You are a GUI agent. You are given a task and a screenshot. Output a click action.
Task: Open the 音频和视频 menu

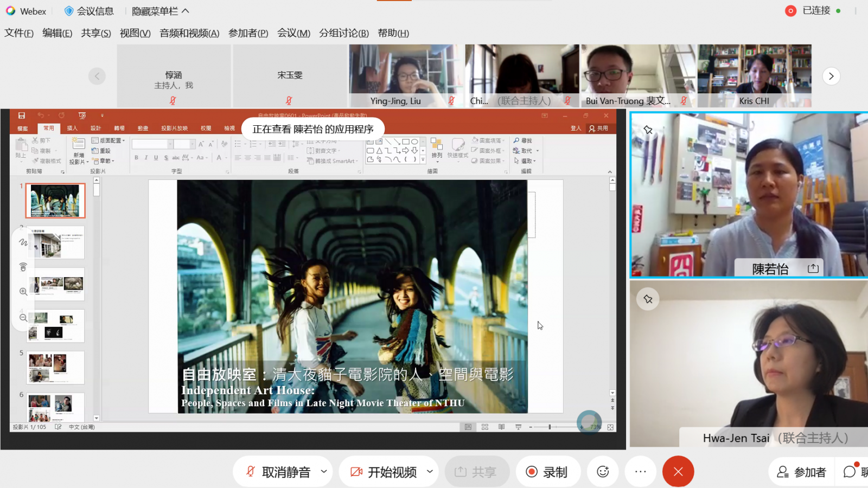pos(189,33)
